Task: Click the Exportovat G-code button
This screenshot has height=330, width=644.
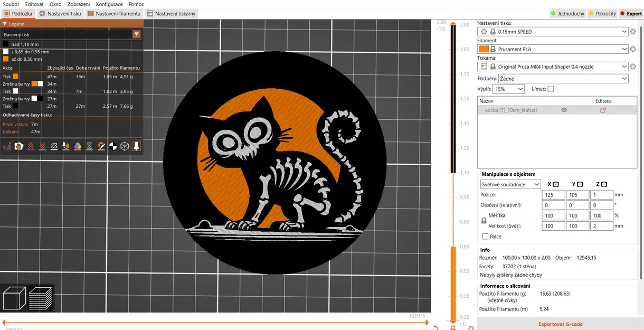Action: tap(561, 324)
